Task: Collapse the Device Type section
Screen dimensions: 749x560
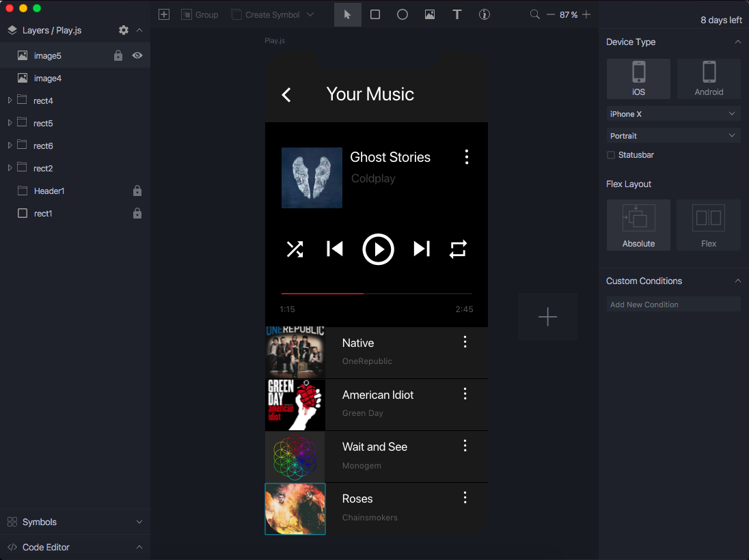Action: (x=737, y=42)
